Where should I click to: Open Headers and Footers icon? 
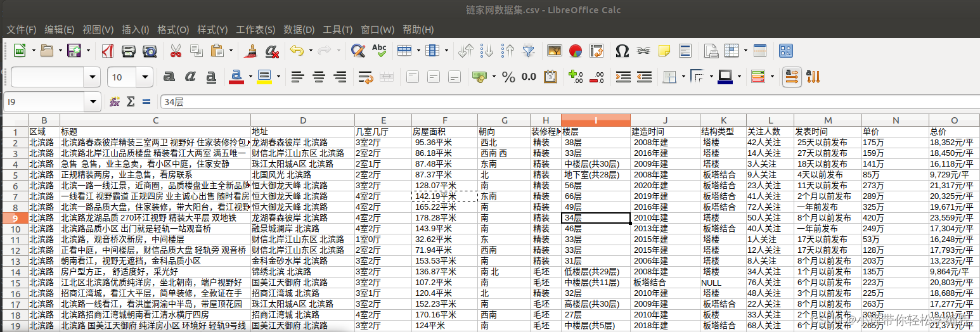click(x=685, y=51)
